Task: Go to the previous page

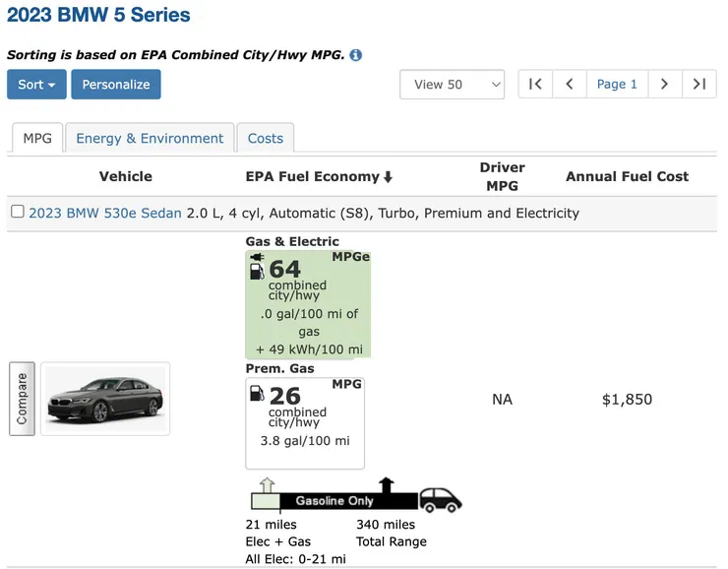Action: point(570,84)
